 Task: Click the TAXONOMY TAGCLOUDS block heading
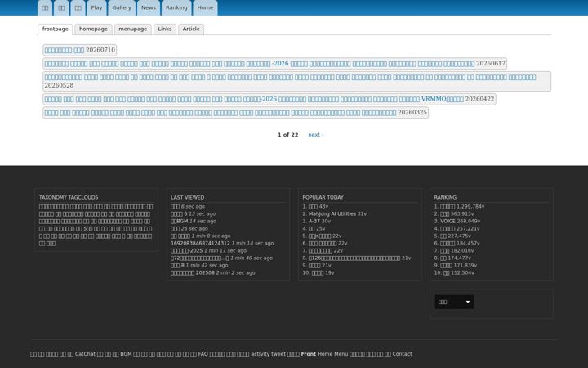click(x=69, y=198)
